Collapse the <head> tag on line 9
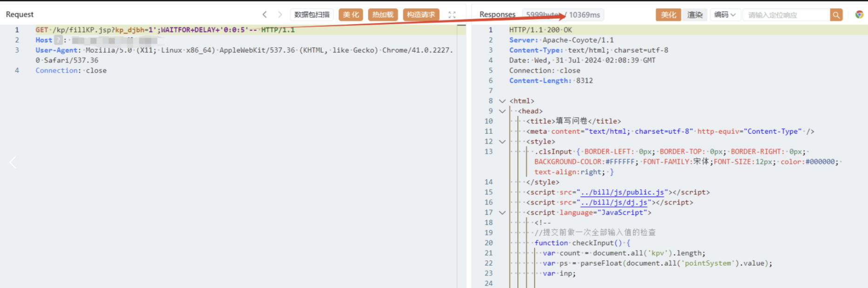 (x=502, y=111)
